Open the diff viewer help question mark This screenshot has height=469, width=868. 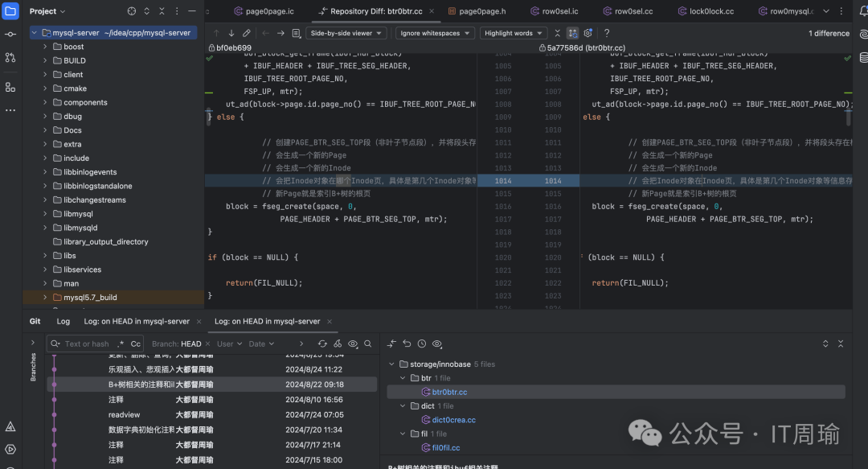coord(607,33)
